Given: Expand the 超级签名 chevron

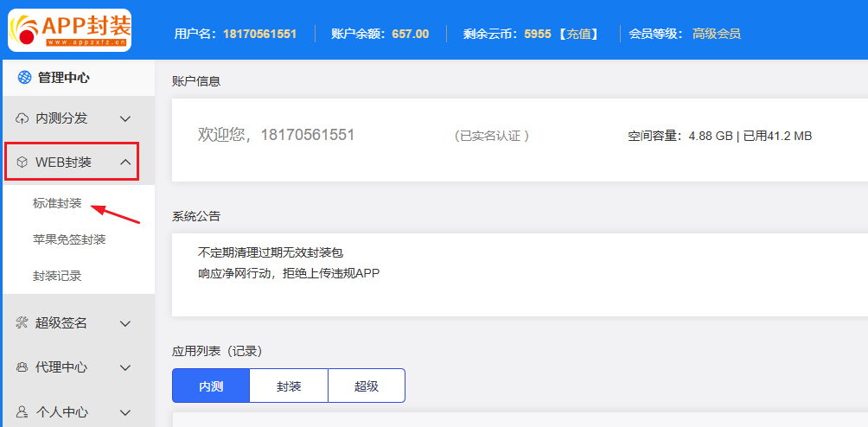Looking at the screenshot, I should tap(125, 323).
